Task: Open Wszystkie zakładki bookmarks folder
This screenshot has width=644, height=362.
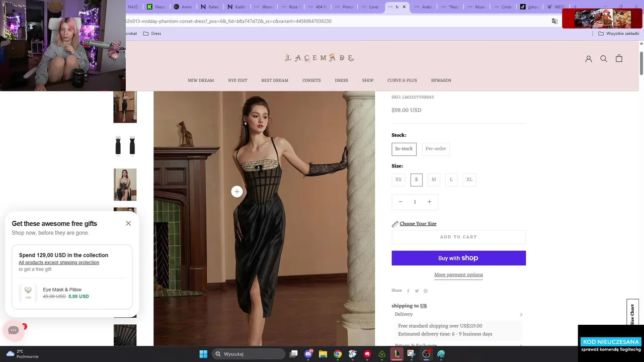Action: (619, 33)
